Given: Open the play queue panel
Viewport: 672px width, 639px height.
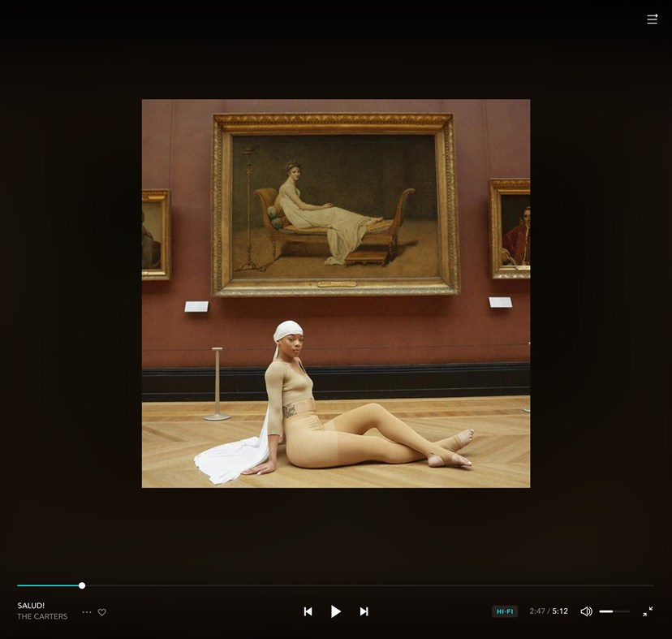Looking at the screenshot, I should pos(652,18).
